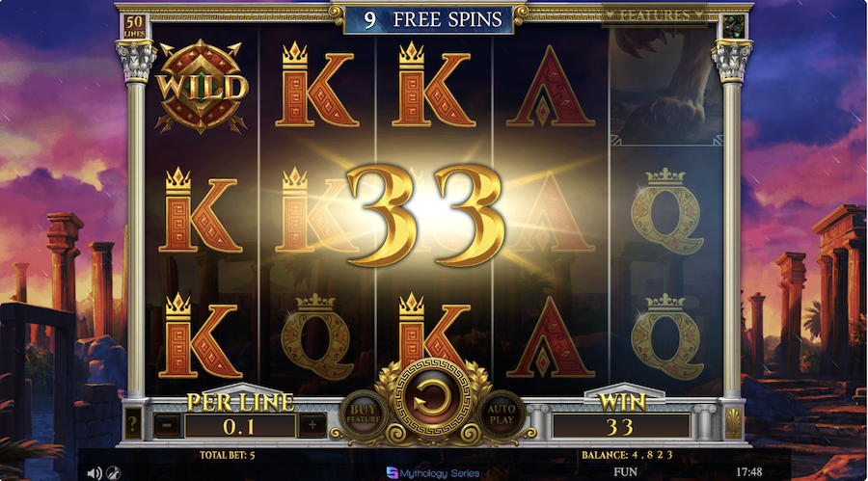Mute the game sound speaker icon

[95, 472]
